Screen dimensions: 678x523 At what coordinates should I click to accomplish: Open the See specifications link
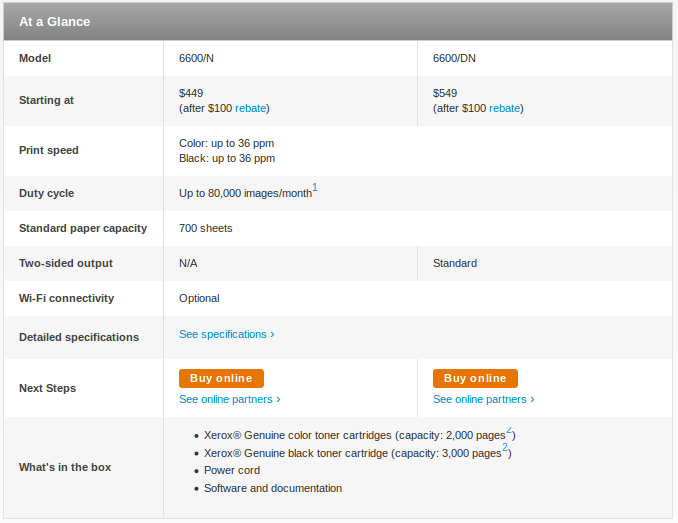coord(227,335)
